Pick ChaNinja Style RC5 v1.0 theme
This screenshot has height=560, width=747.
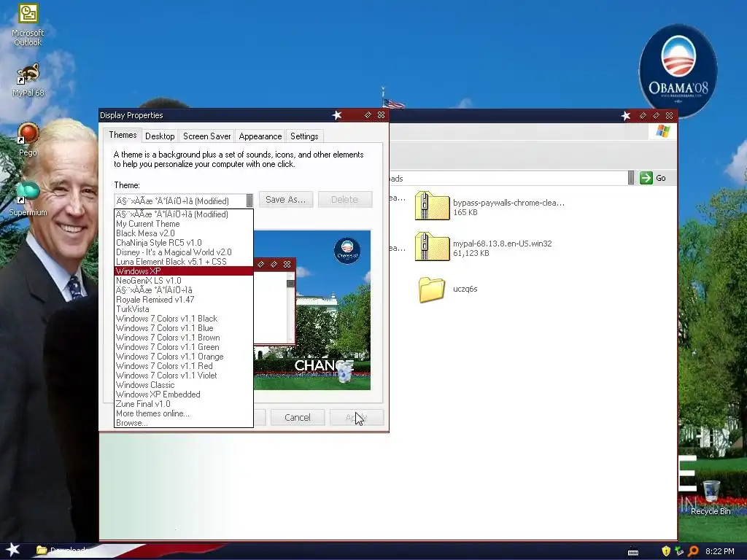[184, 243]
